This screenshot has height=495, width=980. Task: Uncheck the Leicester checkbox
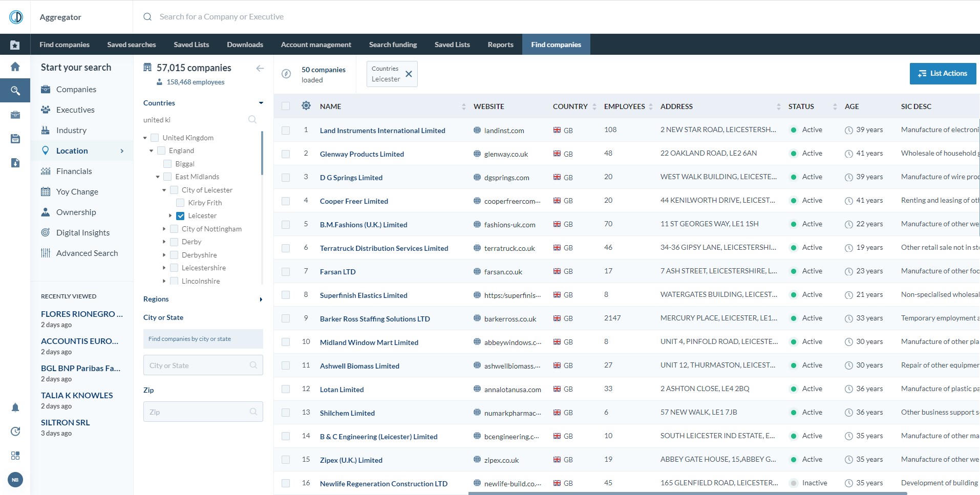click(x=180, y=216)
